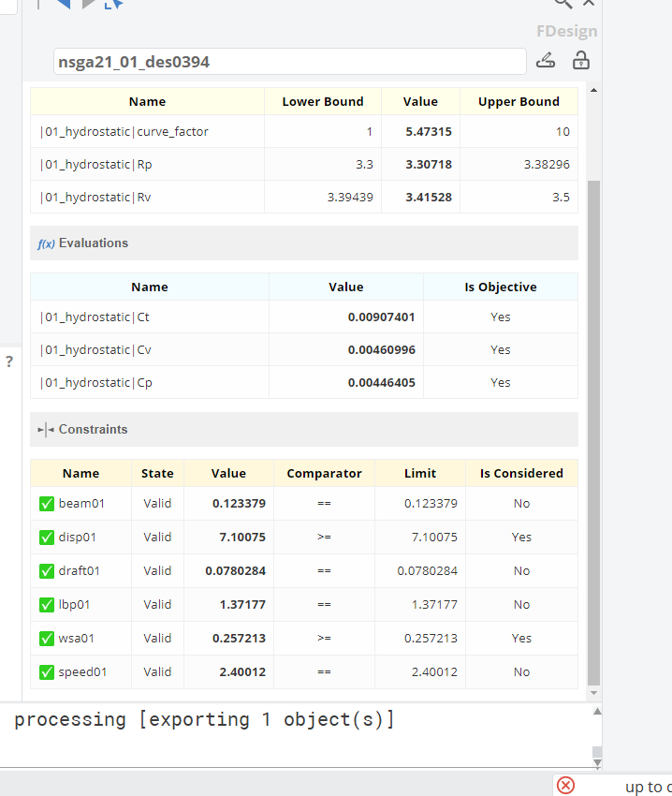Screen dimensions: 672x796
Task: Click Cp value 0.00446405
Action: click(x=382, y=382)
